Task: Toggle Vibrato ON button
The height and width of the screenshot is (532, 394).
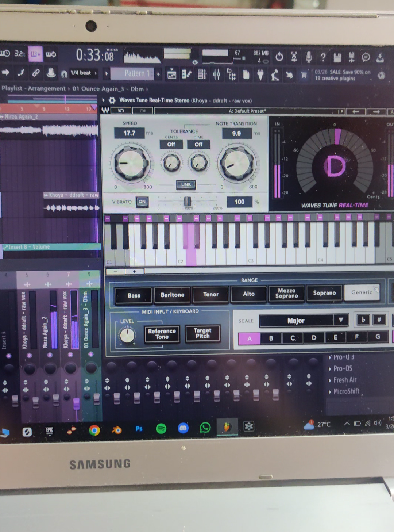Action: [x=142, y=202]
